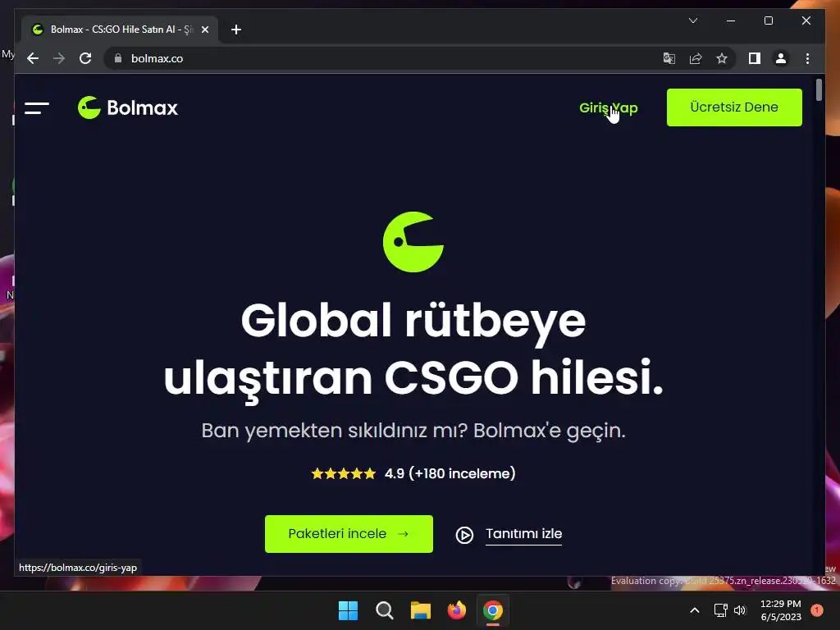Toggle the browser side panel
This screenshot has height=630, width=840.
click(x=755, y=58)
